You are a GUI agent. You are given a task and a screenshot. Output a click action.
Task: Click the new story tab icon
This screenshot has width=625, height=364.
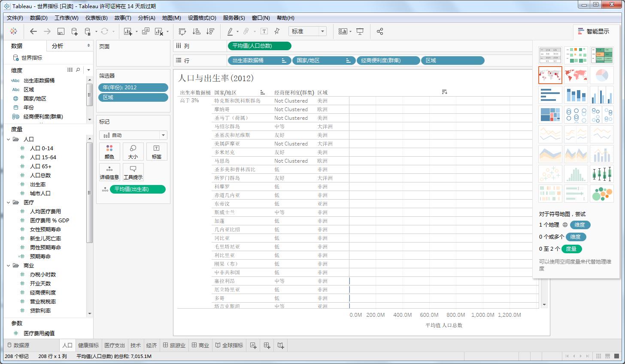281,345
